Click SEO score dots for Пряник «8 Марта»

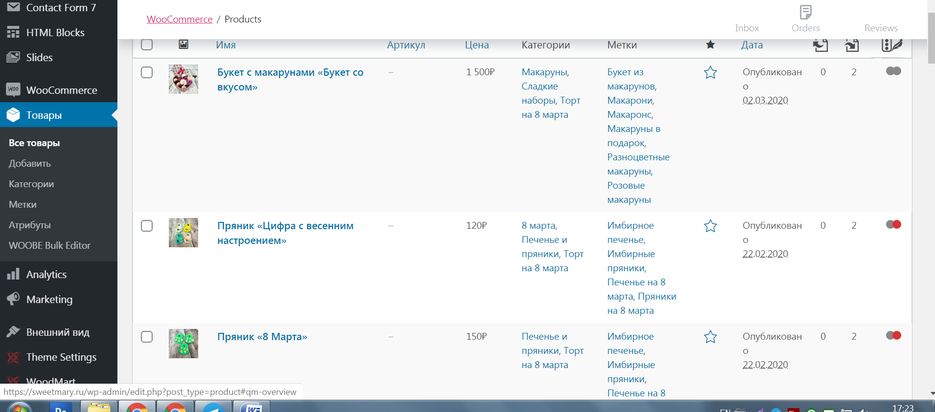893,336
